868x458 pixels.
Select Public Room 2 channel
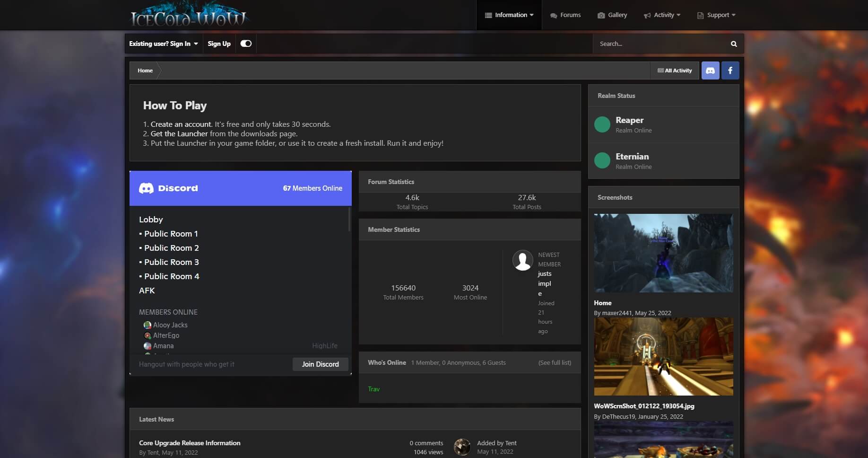[x=169, y=248]
